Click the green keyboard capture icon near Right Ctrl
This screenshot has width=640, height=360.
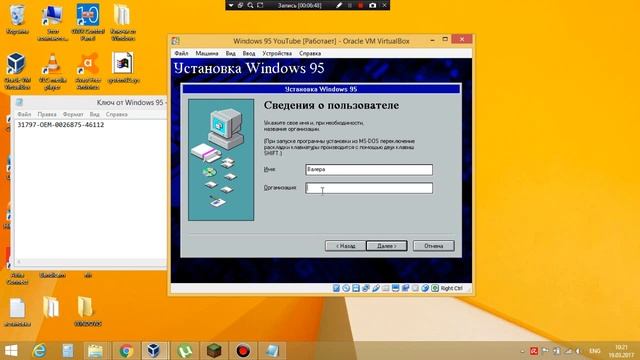click(x=435, y=288)
